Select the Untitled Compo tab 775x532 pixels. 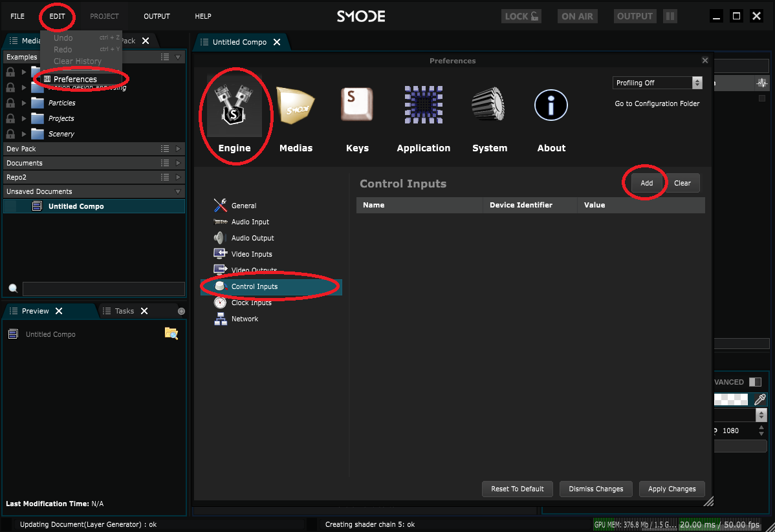click(239, 42)
